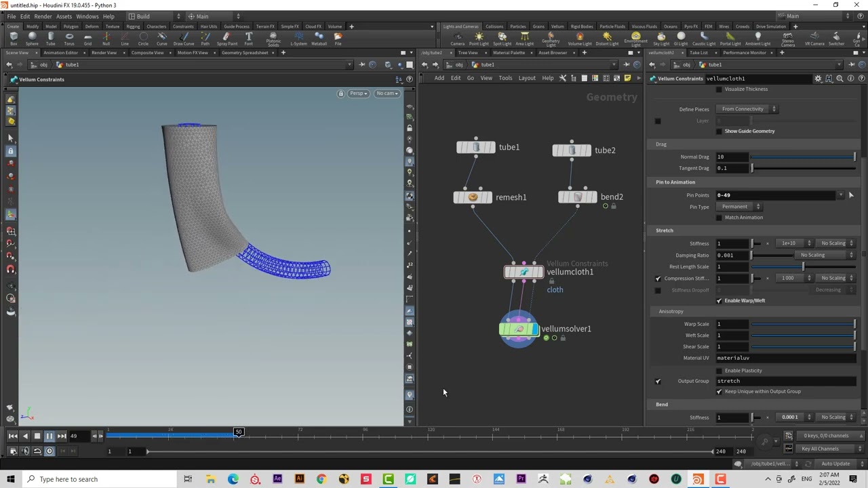Add a Portal Light from shelf
Screen dimensions: 868x488
click(x=730, y=39)
